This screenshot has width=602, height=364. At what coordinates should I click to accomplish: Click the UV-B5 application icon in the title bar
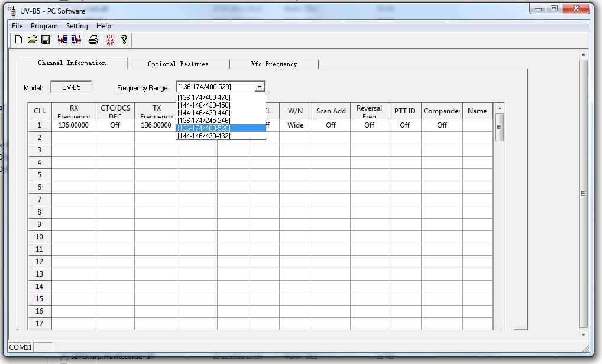click(x=12, y=11)
